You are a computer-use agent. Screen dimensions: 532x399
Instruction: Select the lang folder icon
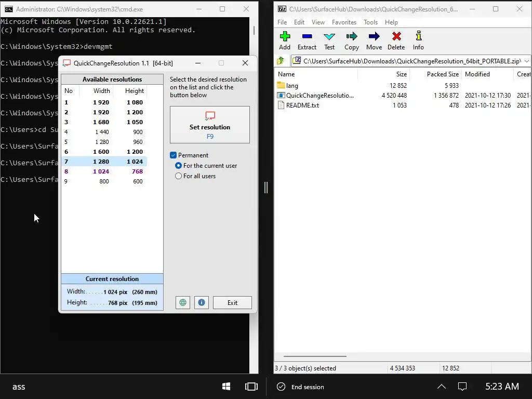(281, 85)
